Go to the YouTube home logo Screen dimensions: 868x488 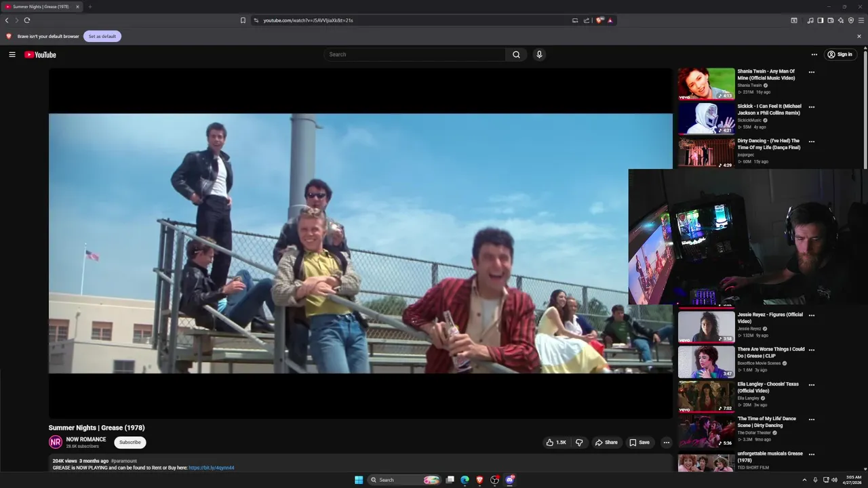40,54
